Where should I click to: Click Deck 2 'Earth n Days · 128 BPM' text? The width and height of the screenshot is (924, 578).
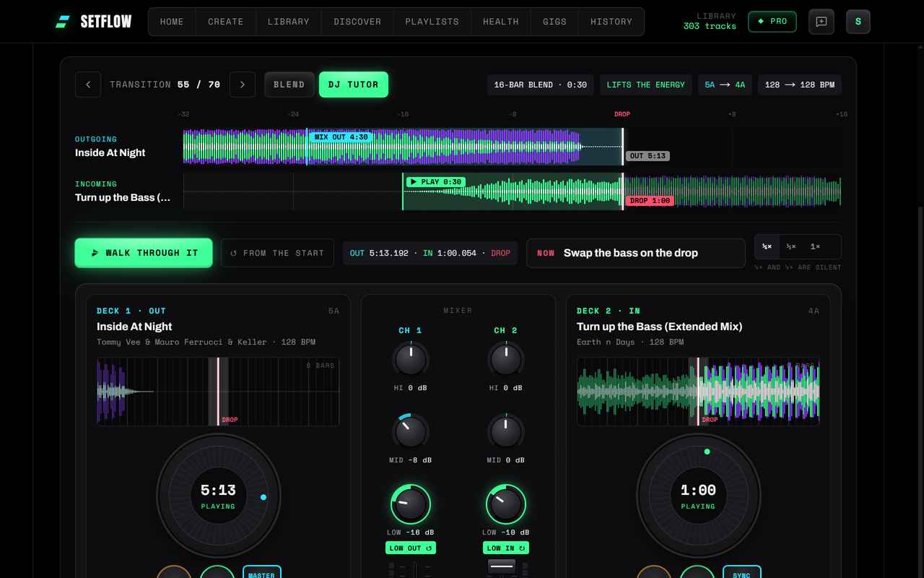point(630,342)
